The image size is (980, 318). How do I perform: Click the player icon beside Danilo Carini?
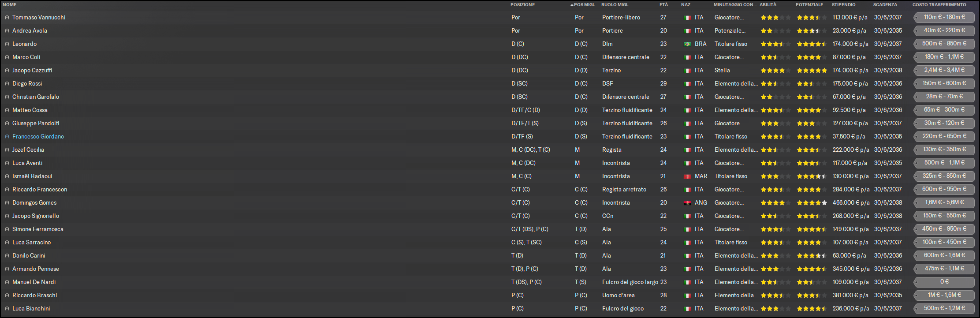7,256
